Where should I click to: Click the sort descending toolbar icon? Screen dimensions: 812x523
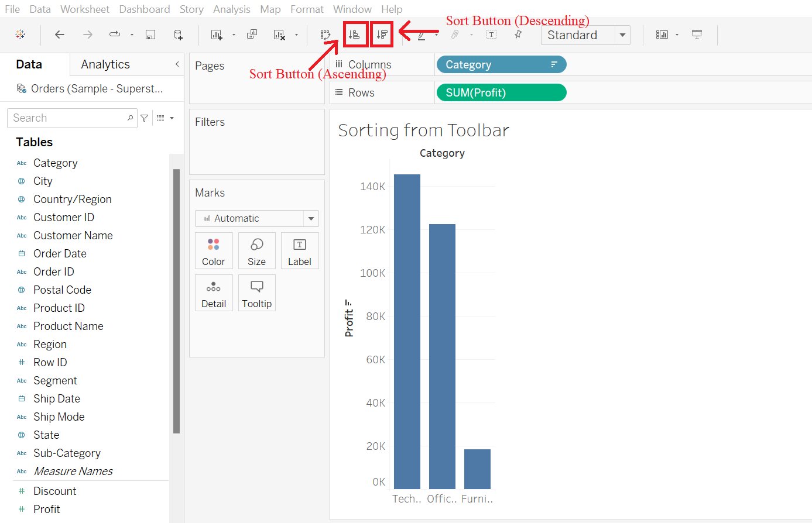381,34
